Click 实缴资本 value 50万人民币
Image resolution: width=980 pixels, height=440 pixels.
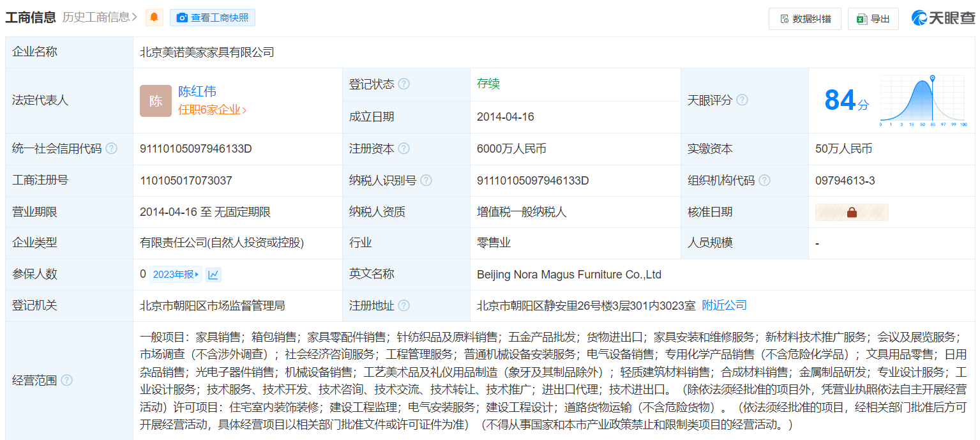point(843,149)
